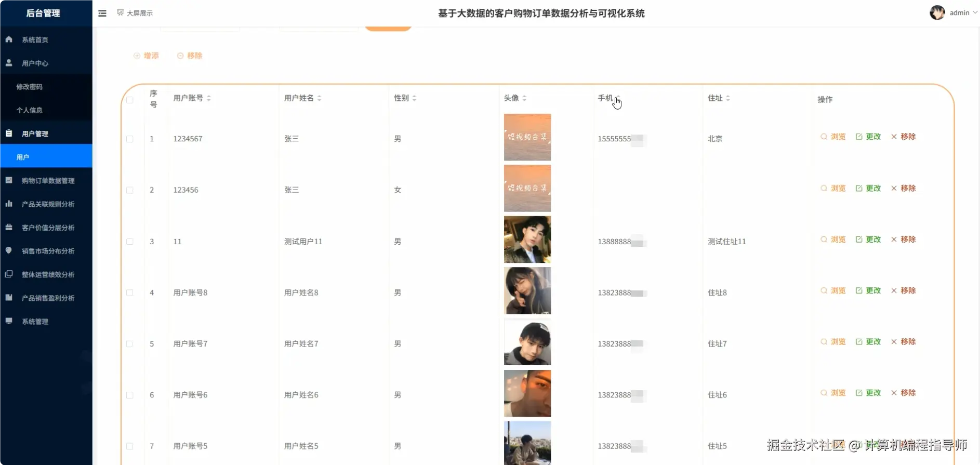The image size is (980, 465).
Task: Select the 用户 submenu item
Action: pos(46,157)
